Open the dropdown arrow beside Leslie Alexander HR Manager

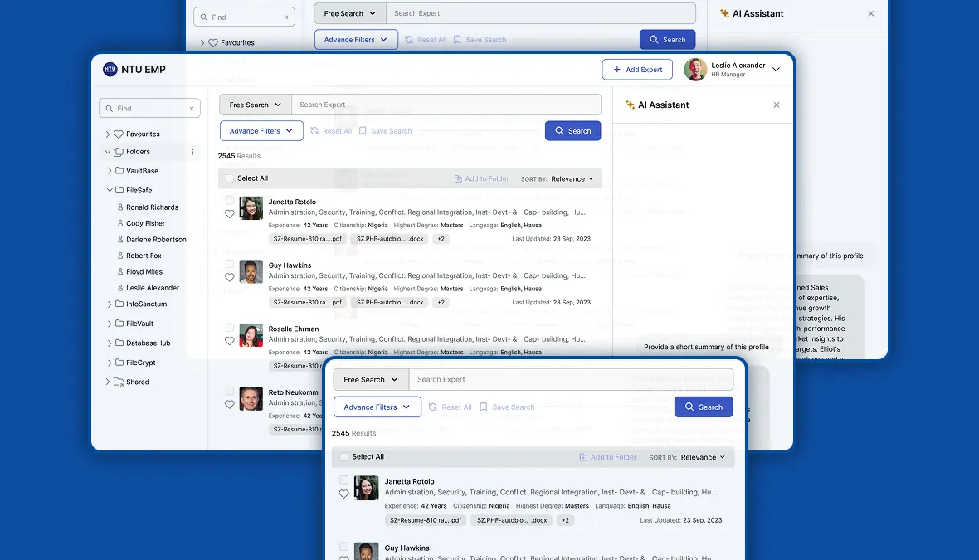[776, 70]
